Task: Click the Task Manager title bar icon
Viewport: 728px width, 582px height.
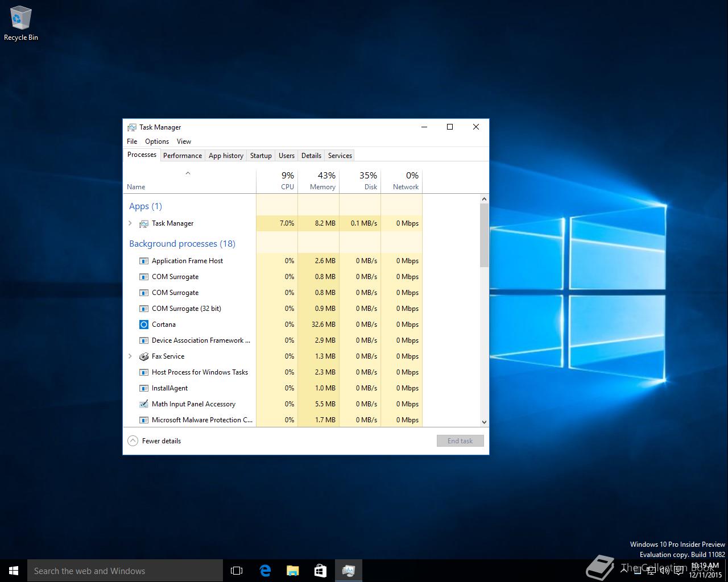Action: [132, 127]
